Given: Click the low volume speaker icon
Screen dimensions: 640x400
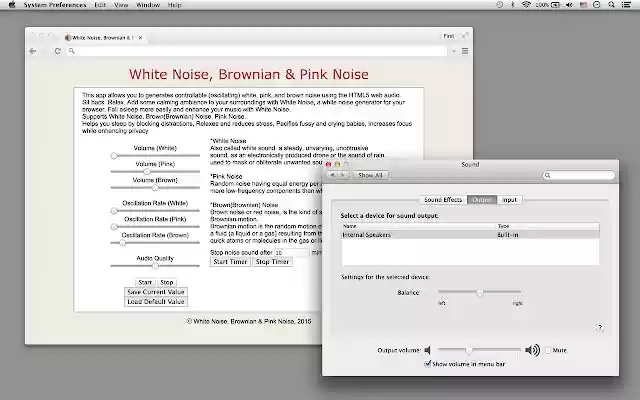Looking at the screenshot, I should 427,350.
